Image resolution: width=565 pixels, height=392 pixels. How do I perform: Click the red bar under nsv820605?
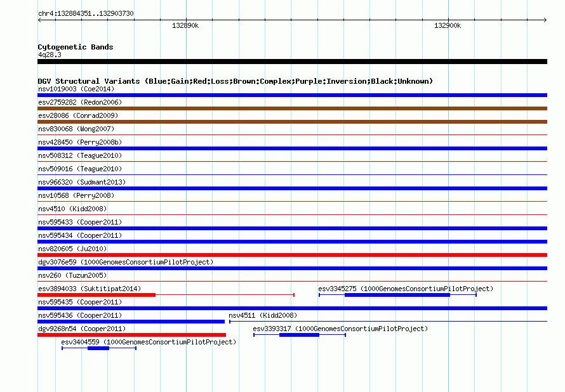point(292,255)
